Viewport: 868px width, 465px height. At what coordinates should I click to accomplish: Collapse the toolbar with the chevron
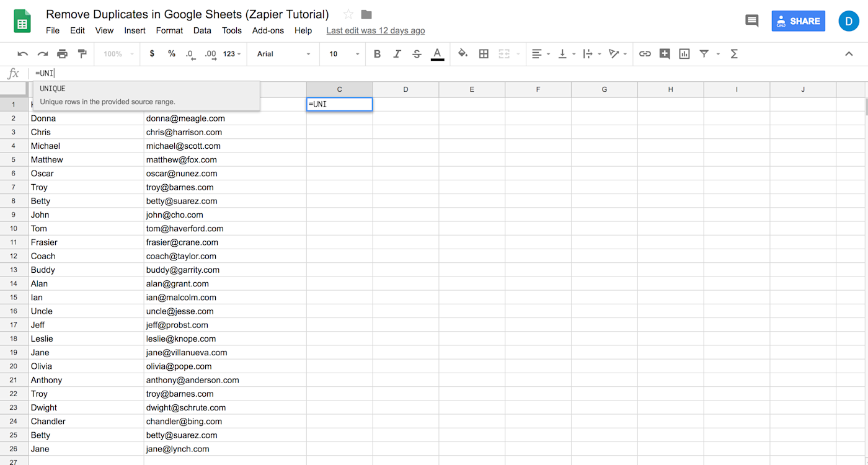pos(849,54)
